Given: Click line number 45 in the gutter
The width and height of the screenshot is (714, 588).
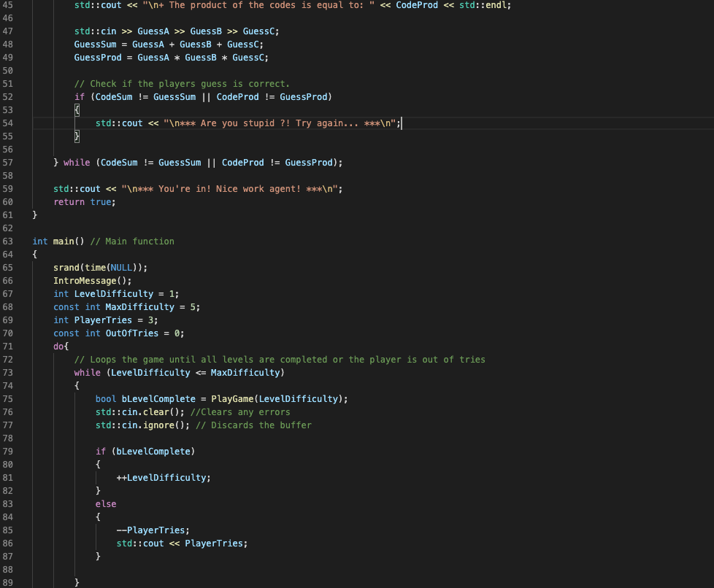Looking at the screenshot, I should coord(8,5).
